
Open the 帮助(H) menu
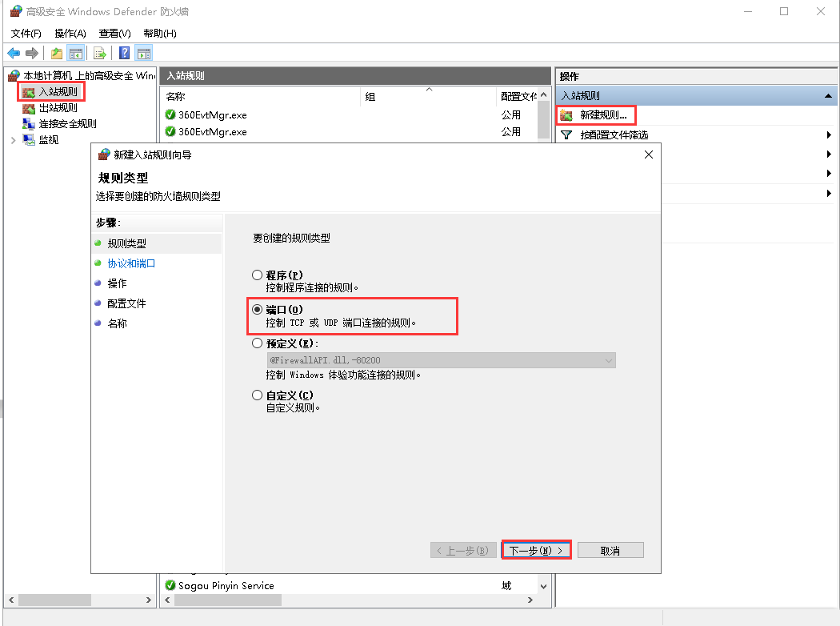click(160, 34)
